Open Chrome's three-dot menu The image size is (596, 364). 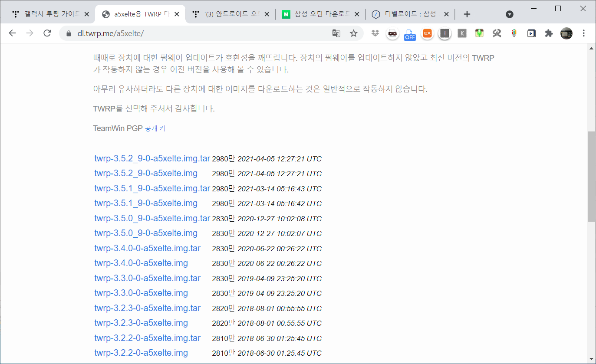point(584,33)
